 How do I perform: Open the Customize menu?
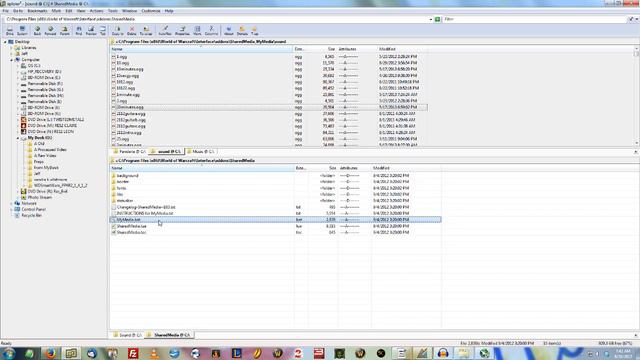(151, 11)
